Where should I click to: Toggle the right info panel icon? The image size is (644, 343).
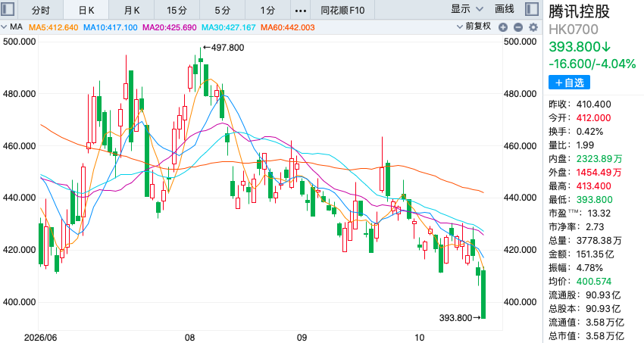click(533, 9)
